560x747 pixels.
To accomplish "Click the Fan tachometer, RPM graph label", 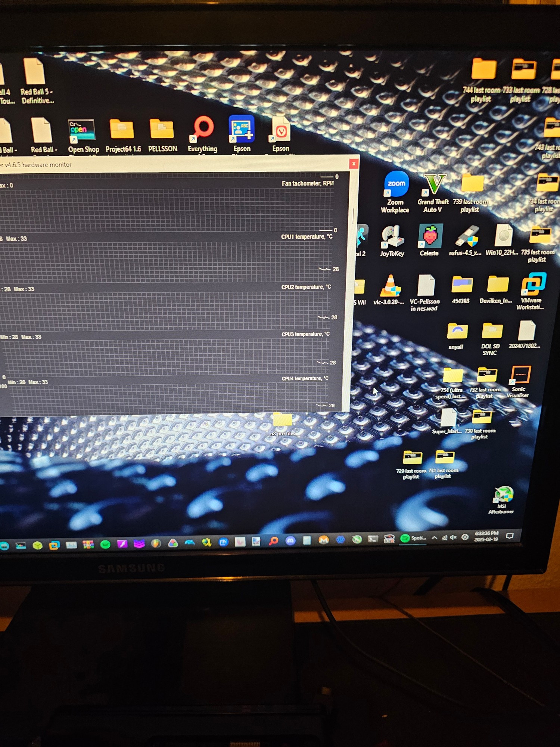I will pos(308,183).
